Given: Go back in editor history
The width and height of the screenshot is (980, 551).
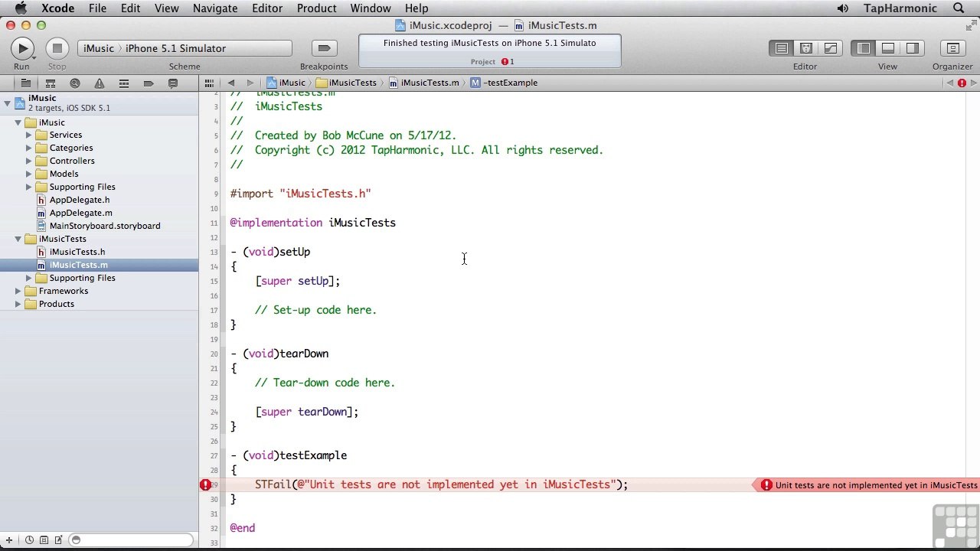Looking at the screenshot, I should click(230, 83).
